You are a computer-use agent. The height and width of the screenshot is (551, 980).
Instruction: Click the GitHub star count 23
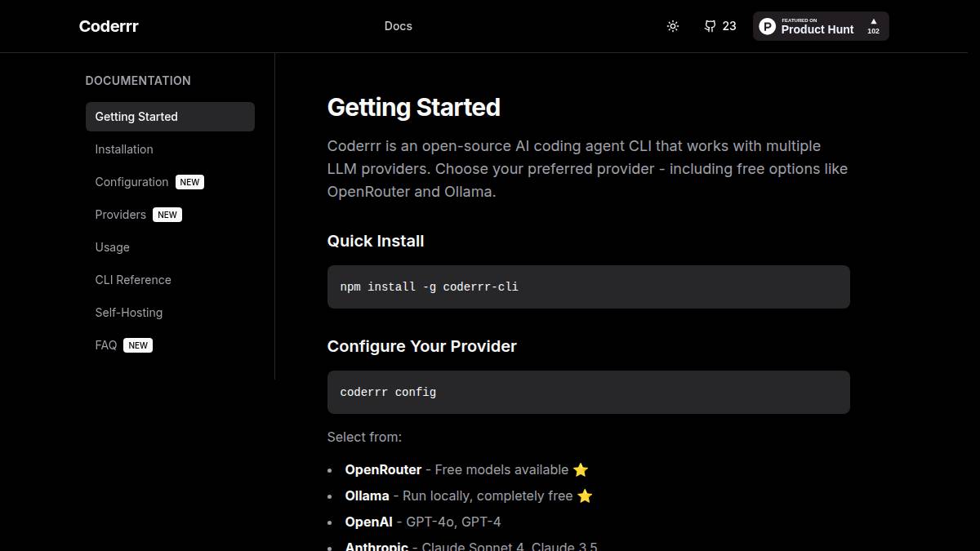[x=729, y=26]
